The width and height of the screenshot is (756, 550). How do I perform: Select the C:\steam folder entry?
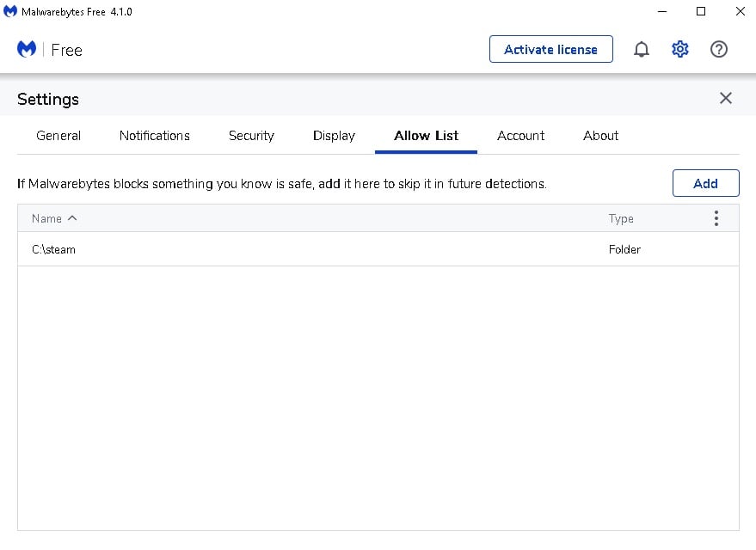click(x=378, y=249)
